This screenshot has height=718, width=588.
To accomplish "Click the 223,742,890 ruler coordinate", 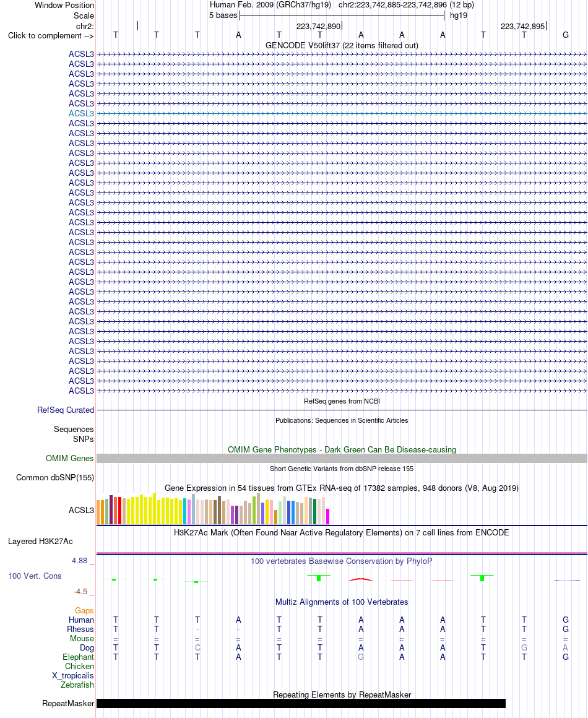I will [318, 26].
